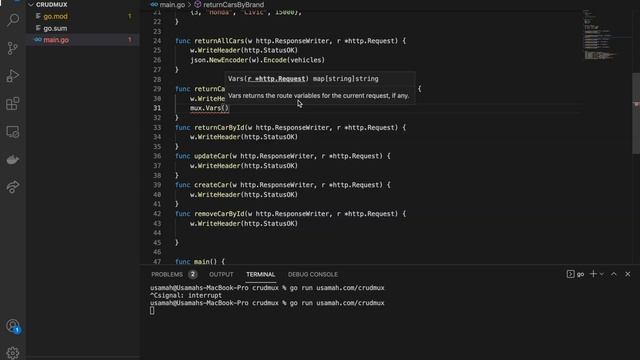Select the TERMINAL panel tab
This screenshot has height=360, width=640.
(260, 274)
